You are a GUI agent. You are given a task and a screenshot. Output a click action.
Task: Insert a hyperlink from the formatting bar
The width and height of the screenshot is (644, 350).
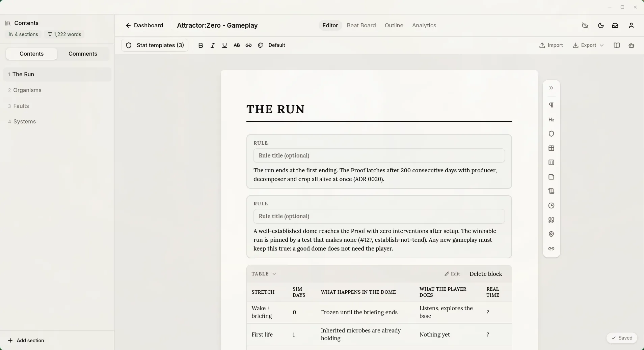(x=248, y=45)
